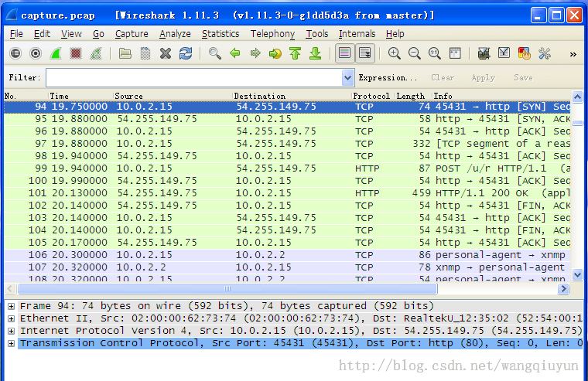Open the Tools menu

coord(317,34)
